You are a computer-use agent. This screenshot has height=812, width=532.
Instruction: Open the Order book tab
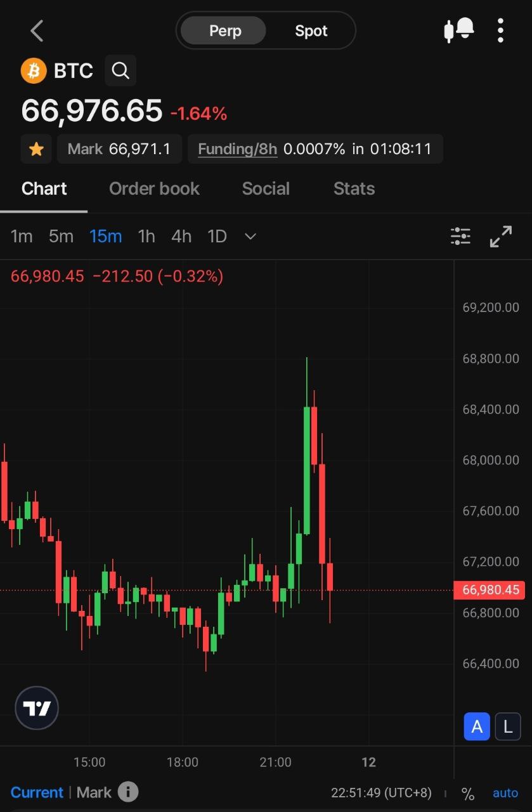pyautogui.click(x=154, y=188)
